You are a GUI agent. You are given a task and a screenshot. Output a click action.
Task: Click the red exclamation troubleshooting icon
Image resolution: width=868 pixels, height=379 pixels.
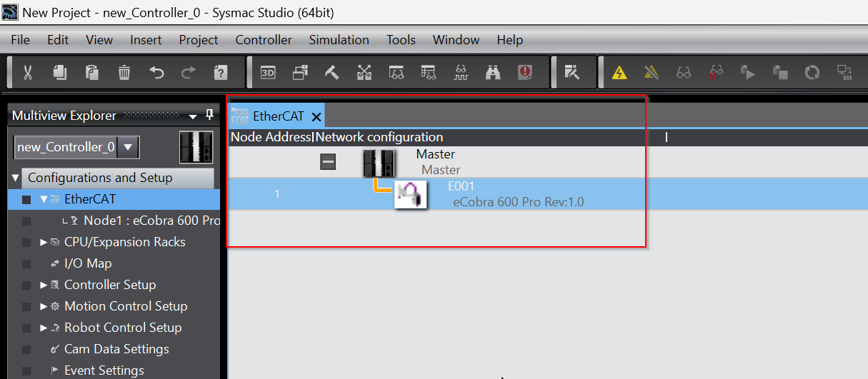pos(525,72)
